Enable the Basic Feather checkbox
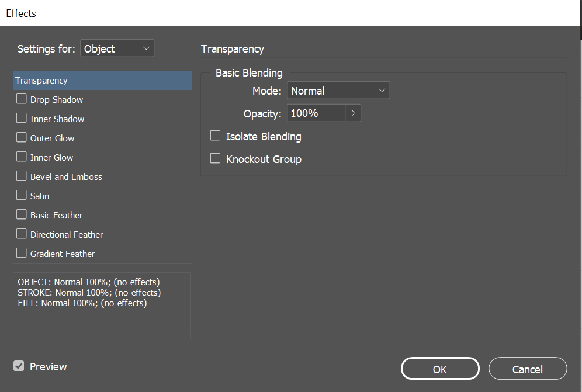 pyautogui.click(x=22, y=215)
